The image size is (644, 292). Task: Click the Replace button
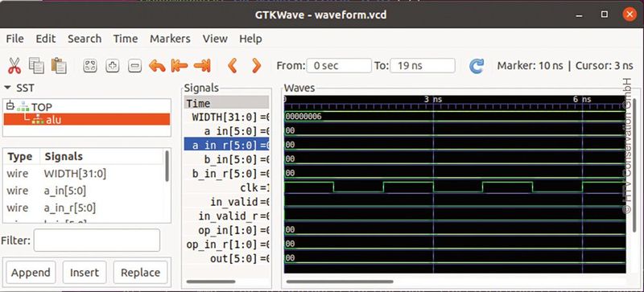140,272
